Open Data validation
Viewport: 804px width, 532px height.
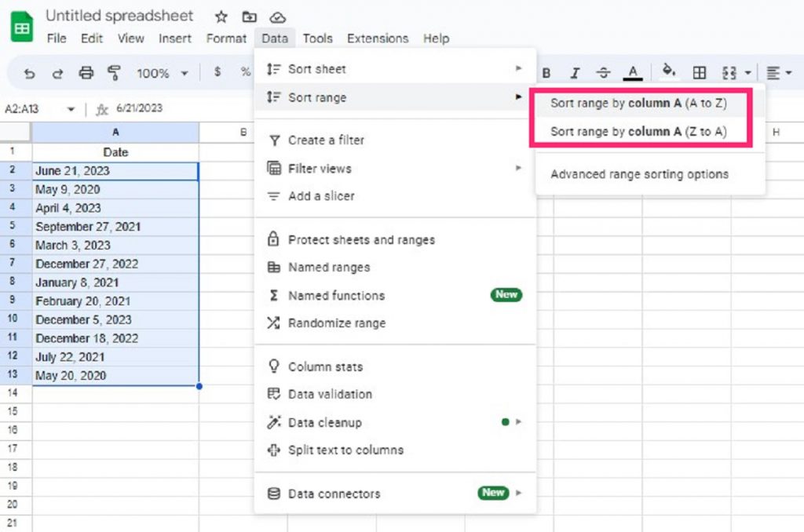[395, 394]
